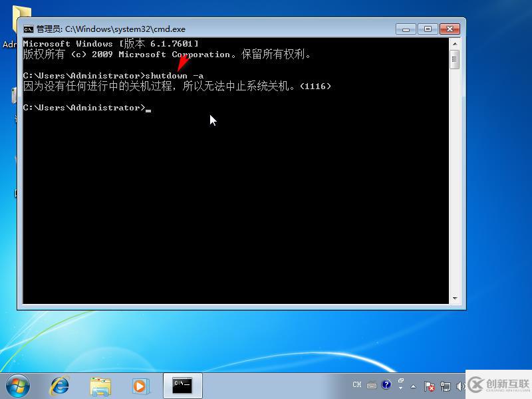Open the cmd window system menu icon
Image resolution: width=532 pixels, height=399 pixels.
click(x=28, y=29)
